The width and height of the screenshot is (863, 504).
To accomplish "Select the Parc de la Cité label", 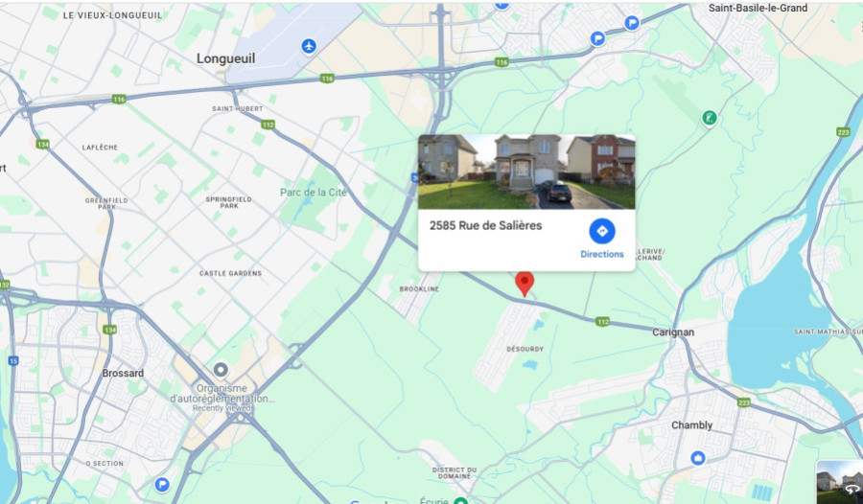I will tap(314, 192).
